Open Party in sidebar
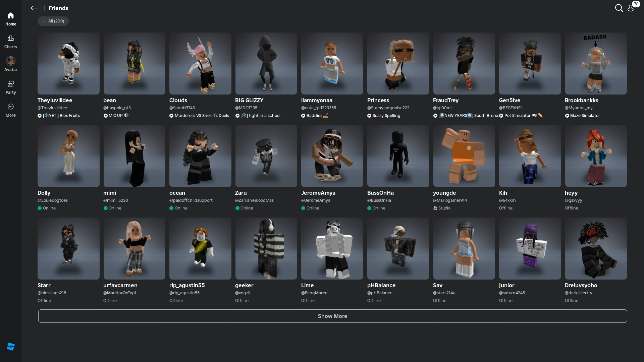Viewport: 644px width, 362px height. [11, 87]
